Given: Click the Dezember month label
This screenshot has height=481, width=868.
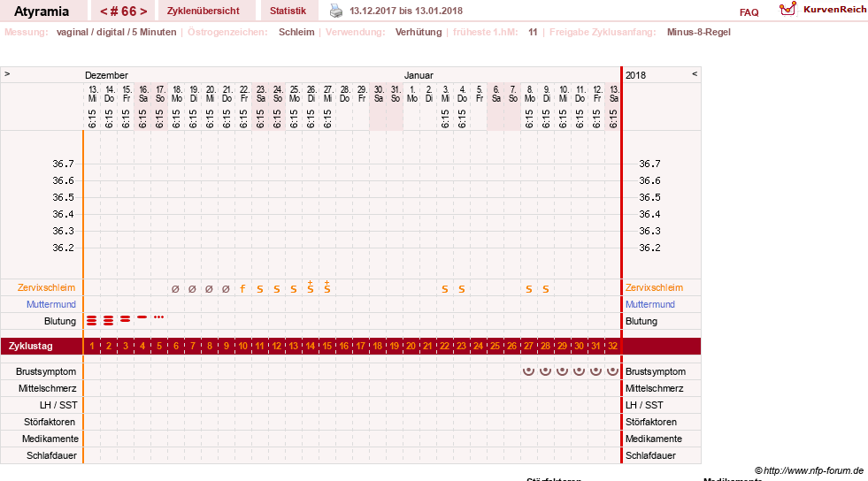Looking at the screenshot, I should [x=106, y=75].
